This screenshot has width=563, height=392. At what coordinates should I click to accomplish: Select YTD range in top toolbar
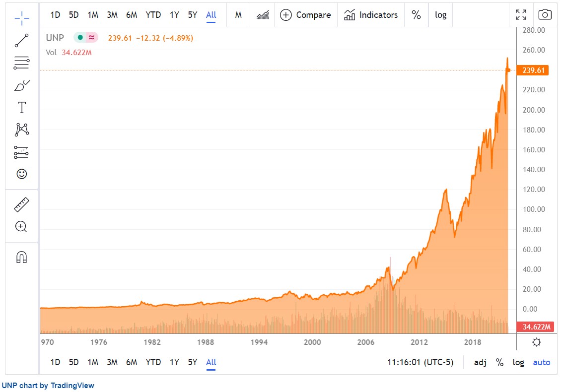click(x=153, y=15)
